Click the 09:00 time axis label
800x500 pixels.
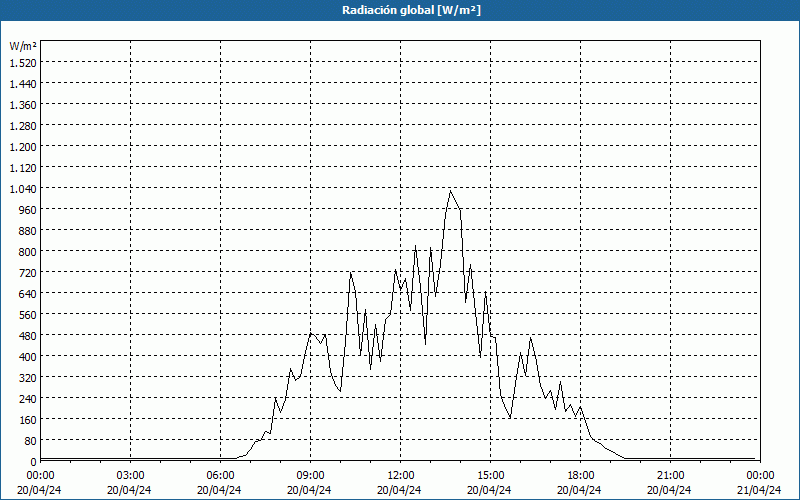point(310,476)
